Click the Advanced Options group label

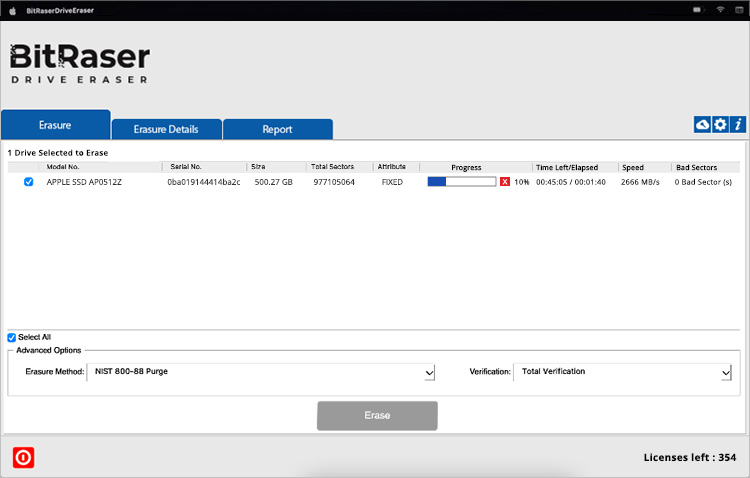coord(49,350)
